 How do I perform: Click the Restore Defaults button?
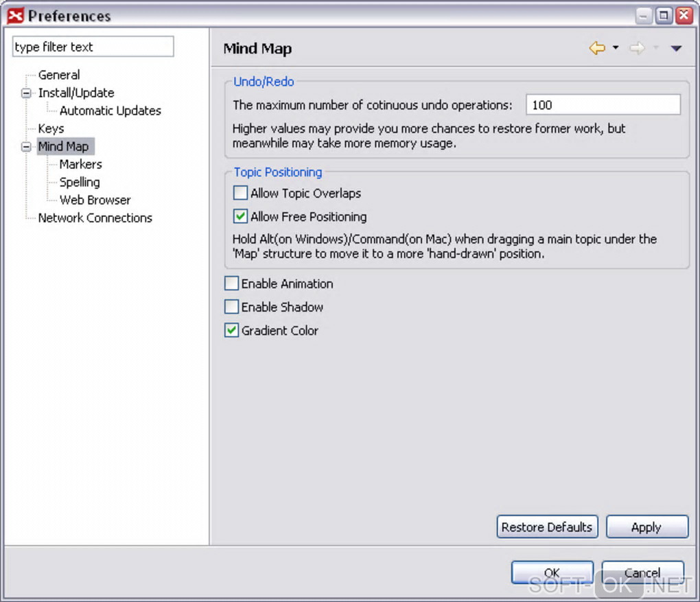[547, 527]
